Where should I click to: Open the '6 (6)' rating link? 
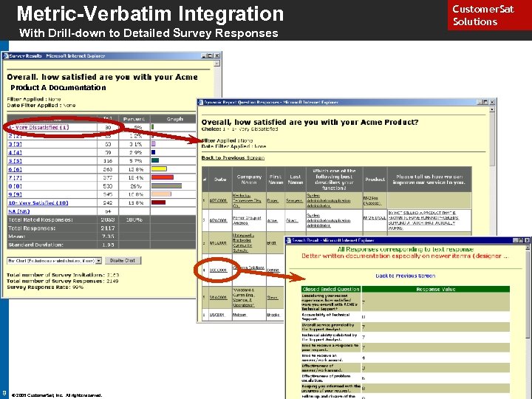(15, 169)
